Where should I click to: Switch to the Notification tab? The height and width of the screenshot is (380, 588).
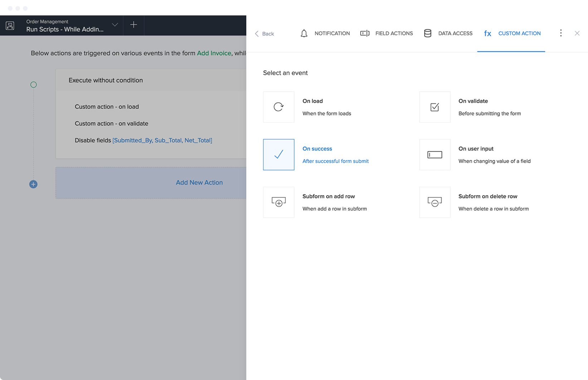coord(325,33)
